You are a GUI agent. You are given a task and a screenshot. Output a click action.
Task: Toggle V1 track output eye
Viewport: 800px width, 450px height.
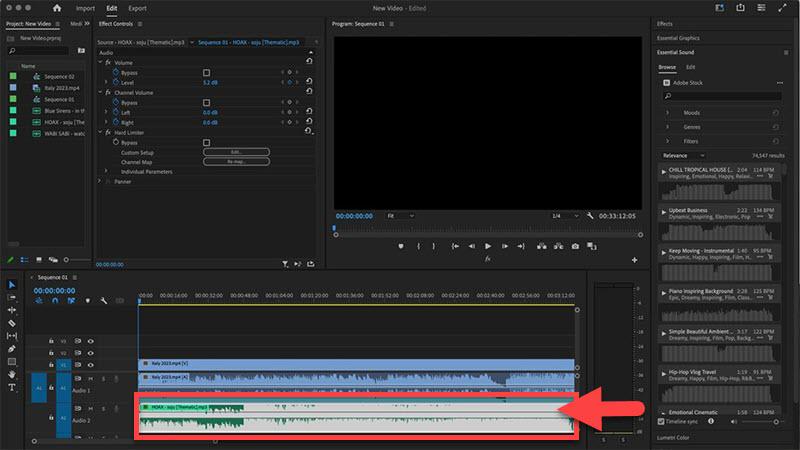pos(90,365)
